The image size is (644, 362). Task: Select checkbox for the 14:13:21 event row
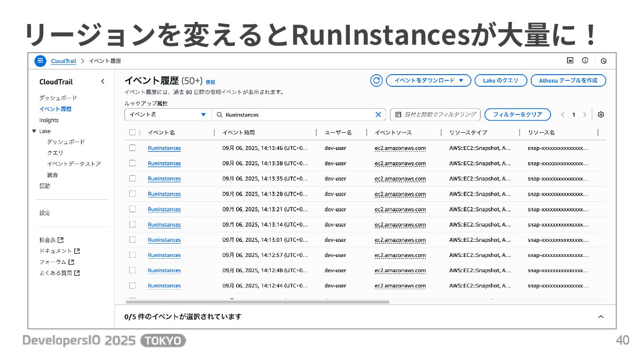click(x=132, y=209)
